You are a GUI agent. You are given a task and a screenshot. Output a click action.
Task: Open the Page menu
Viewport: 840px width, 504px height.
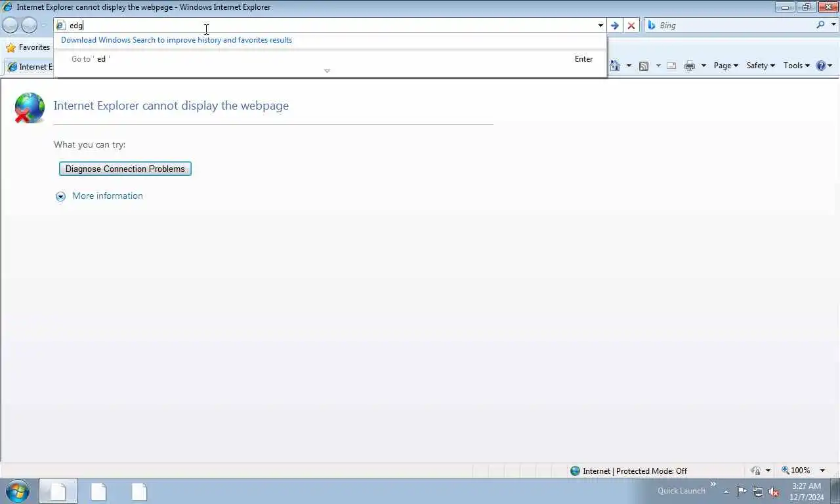[726, 66]
